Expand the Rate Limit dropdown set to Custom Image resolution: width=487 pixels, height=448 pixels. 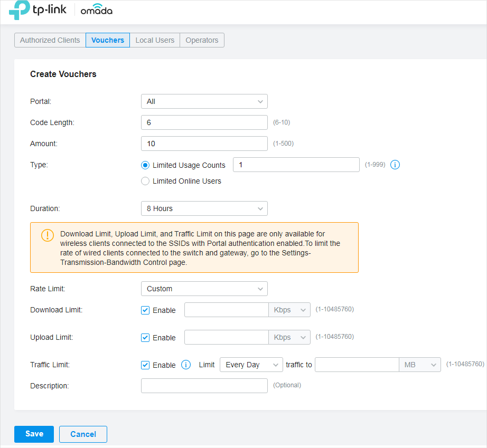click(204, 289)
